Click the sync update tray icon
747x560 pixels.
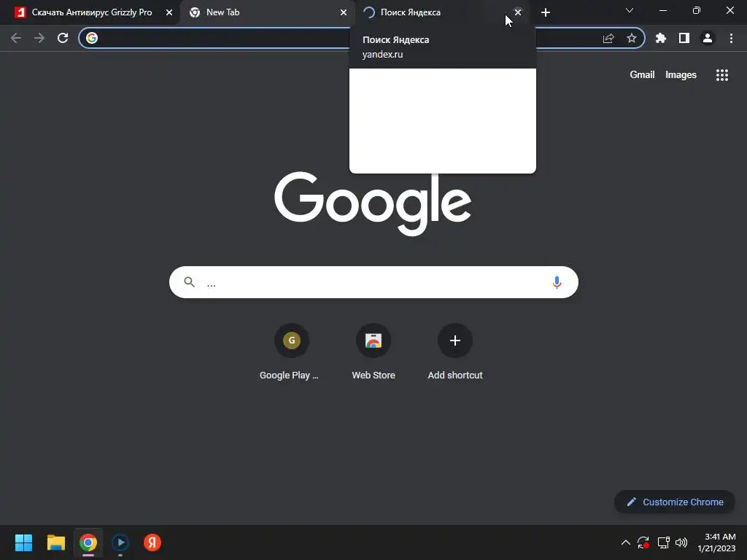pyautogui.click(x=643, y=542)
